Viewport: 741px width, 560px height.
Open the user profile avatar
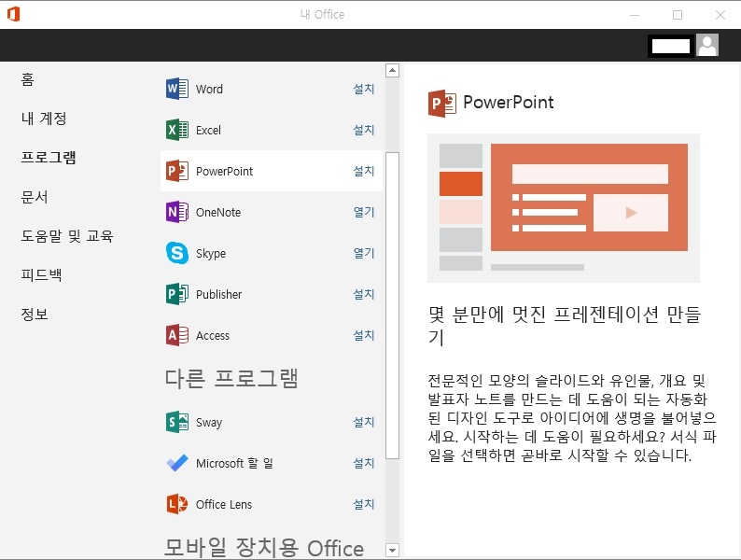(x=707, y=46)
